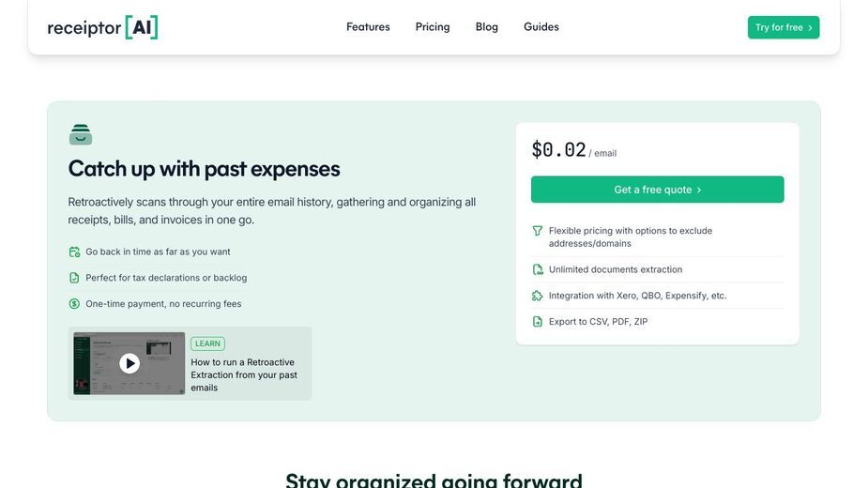Click calendar icon beside Go back in time
This screenshot has width=868, height=488.
[x=74, y=252]
